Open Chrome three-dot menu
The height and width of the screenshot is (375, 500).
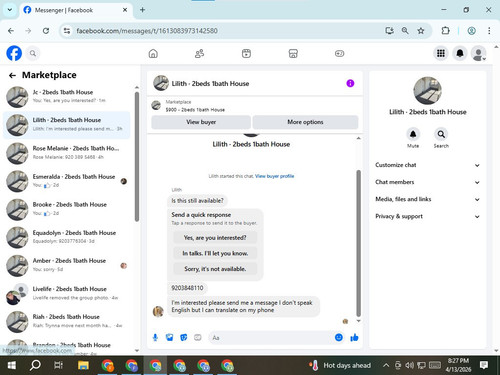pyautogui.click(x=489, y=31)
